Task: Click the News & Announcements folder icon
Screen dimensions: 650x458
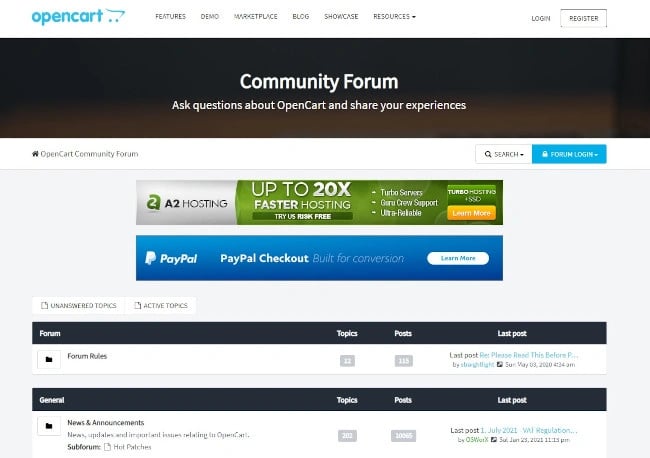Action: (48, 427)
